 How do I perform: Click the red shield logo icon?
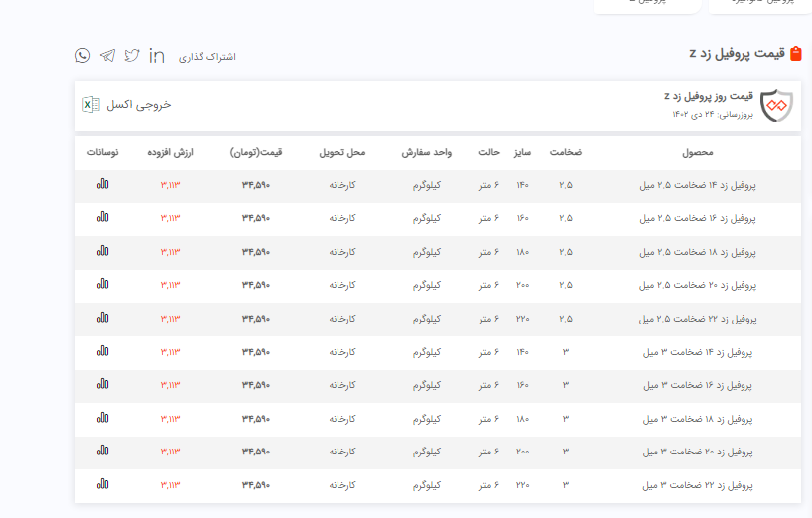point(777,105)
